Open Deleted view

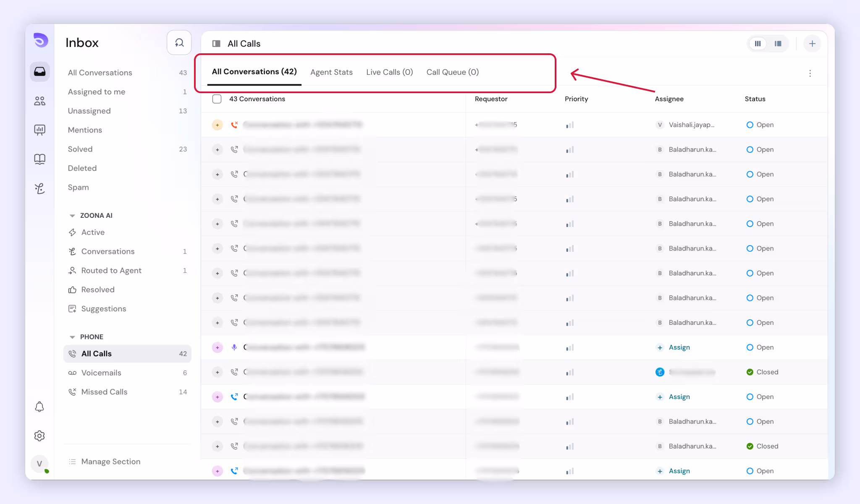point(127,168)
